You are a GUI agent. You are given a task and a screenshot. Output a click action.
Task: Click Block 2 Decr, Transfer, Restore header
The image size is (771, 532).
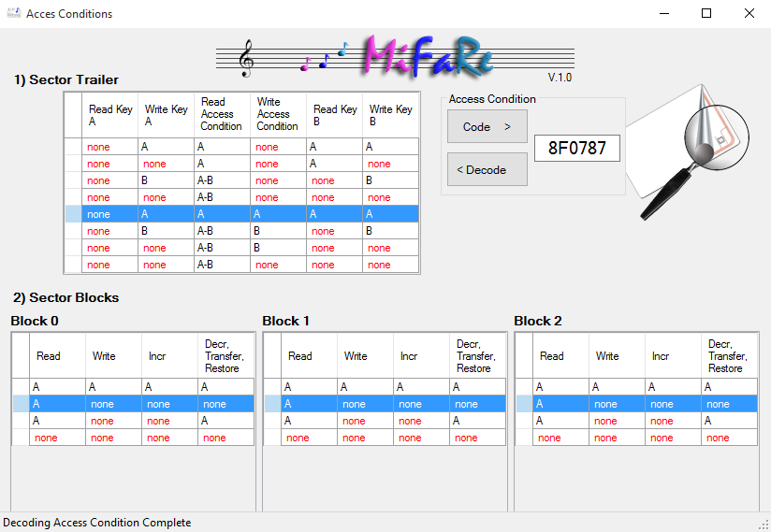729,355
